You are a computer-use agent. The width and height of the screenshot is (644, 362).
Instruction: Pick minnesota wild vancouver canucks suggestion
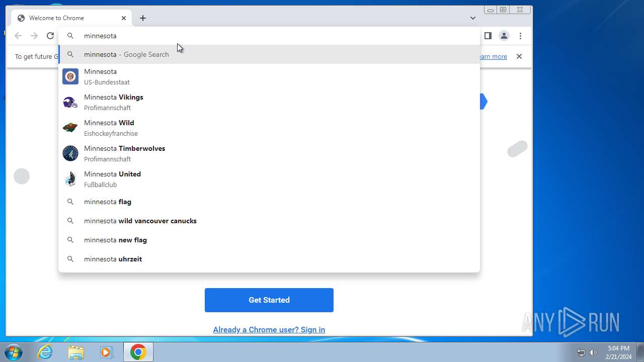pos(269,221)
